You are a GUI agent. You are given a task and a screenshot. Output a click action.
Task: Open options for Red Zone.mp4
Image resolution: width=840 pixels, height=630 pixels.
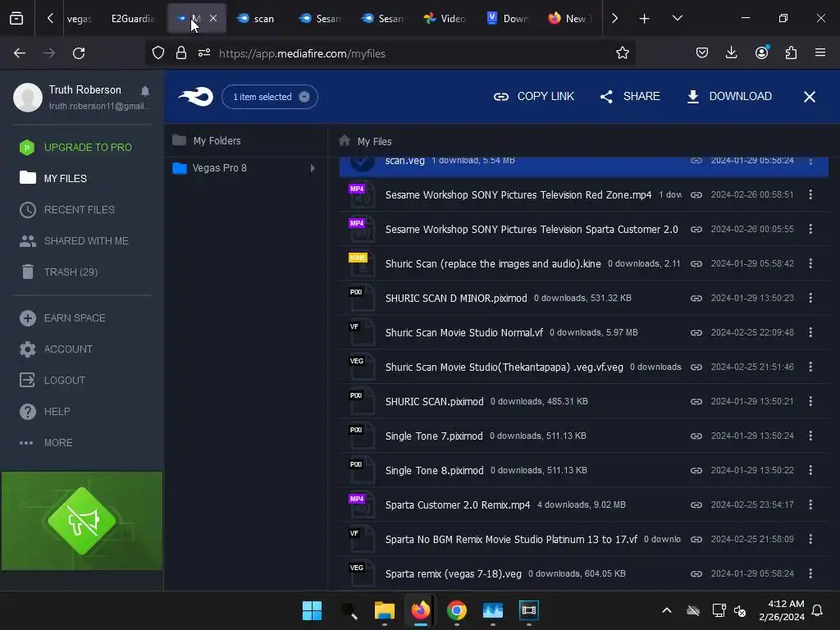[810, 195]
